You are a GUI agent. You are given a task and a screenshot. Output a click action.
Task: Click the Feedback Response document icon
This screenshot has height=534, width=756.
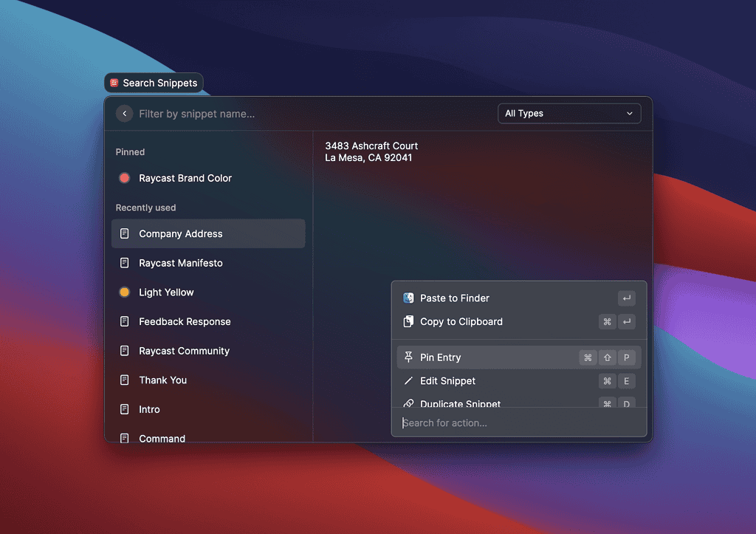pos(124,321)
